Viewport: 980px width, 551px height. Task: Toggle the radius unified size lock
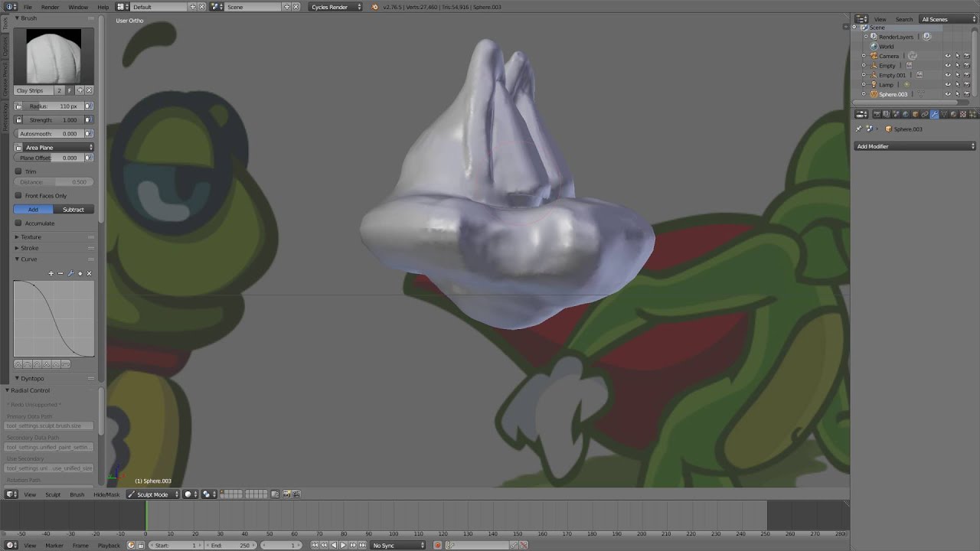click(18, 106)
